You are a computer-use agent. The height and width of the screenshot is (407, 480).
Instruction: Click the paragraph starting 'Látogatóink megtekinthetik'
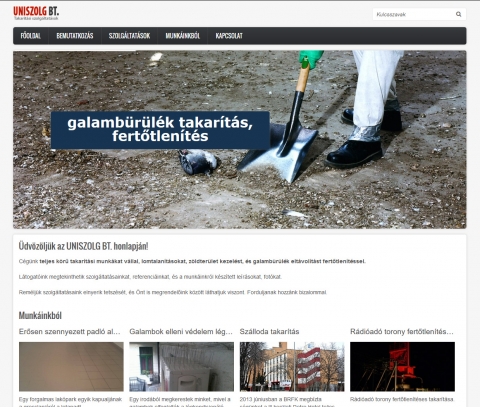click(x=150, y=277)
